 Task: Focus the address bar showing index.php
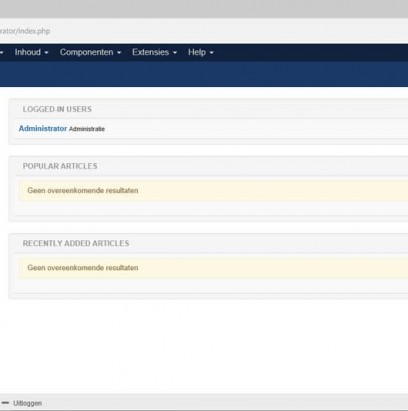point(204,31)
